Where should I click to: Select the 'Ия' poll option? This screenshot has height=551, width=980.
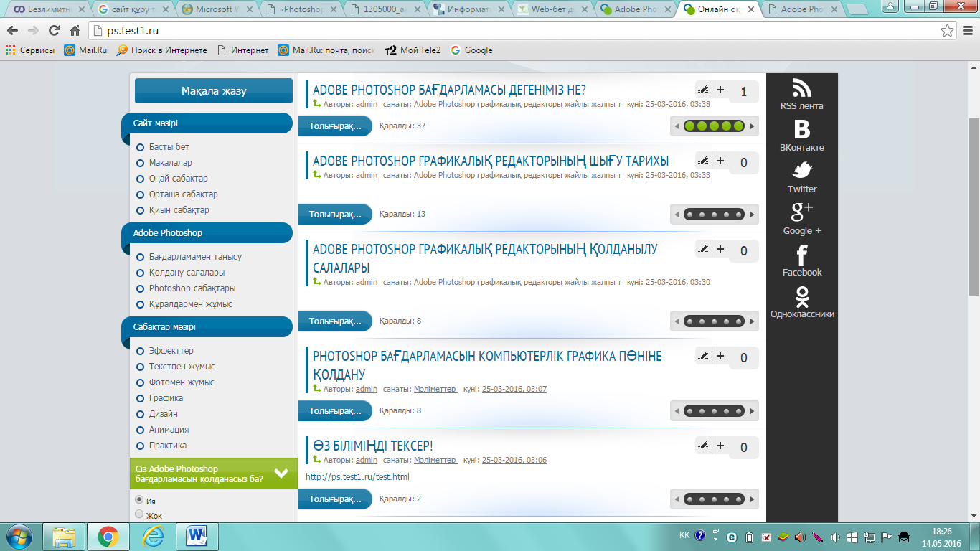(139, 499)
